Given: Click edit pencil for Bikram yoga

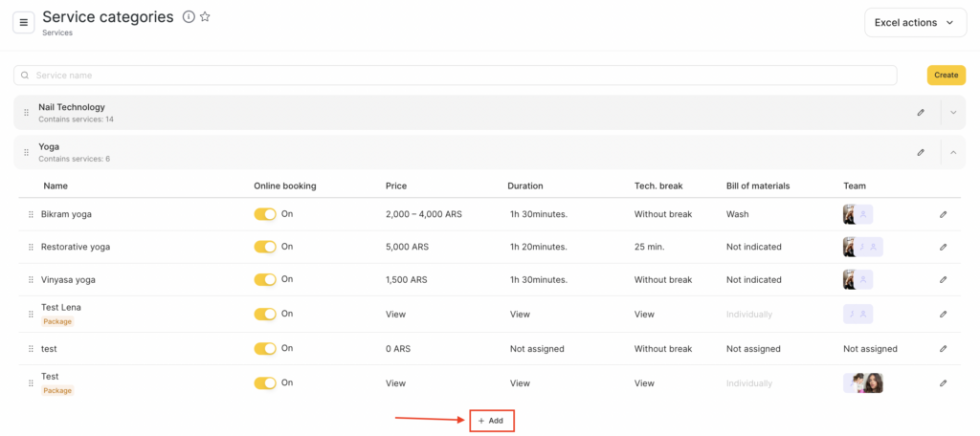Looking at the screenshot, I should (x=943, y=214).
